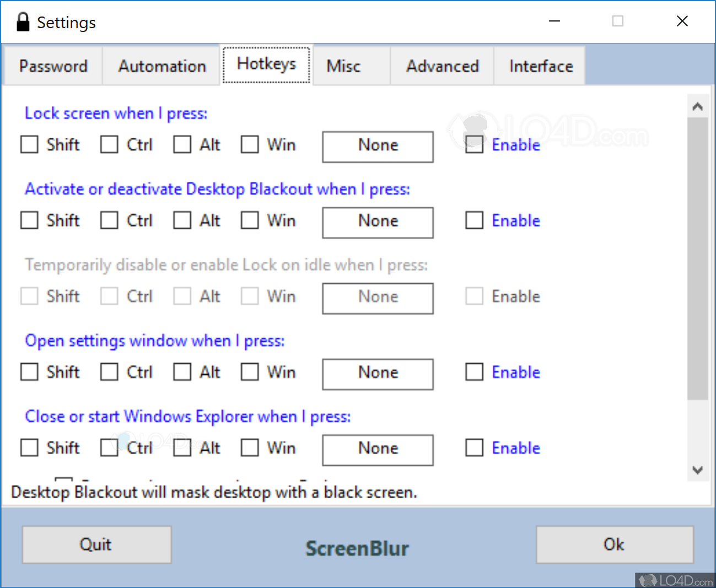Check Alt for the Desktop Blackout hotkey
This screenshot has height=588, width=716.
point(182,220)
